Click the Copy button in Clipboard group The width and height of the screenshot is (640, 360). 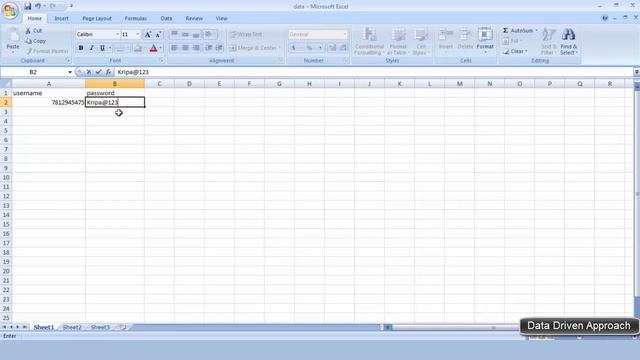(36, 41)
